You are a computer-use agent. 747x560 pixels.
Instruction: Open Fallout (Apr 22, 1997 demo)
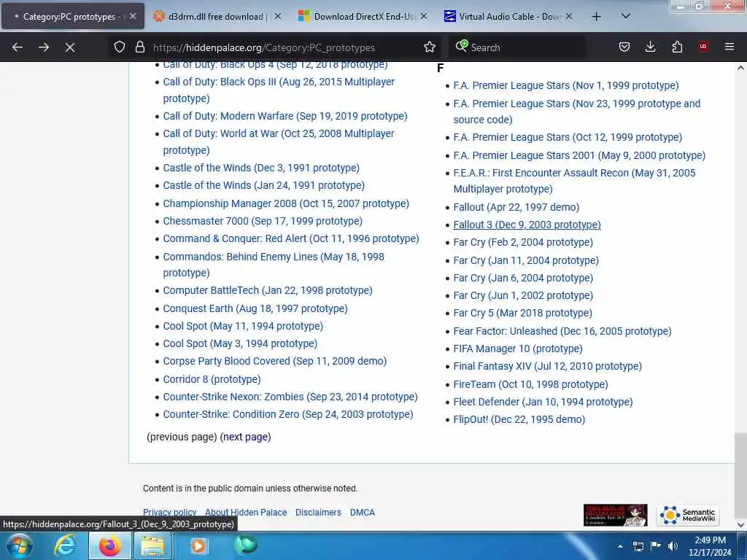coord(516,207)
